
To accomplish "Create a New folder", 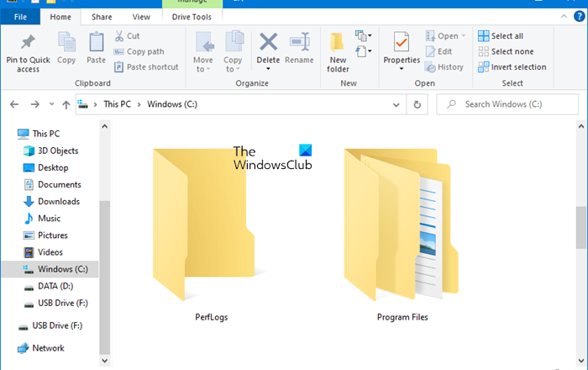I will (x=338, y=52).
